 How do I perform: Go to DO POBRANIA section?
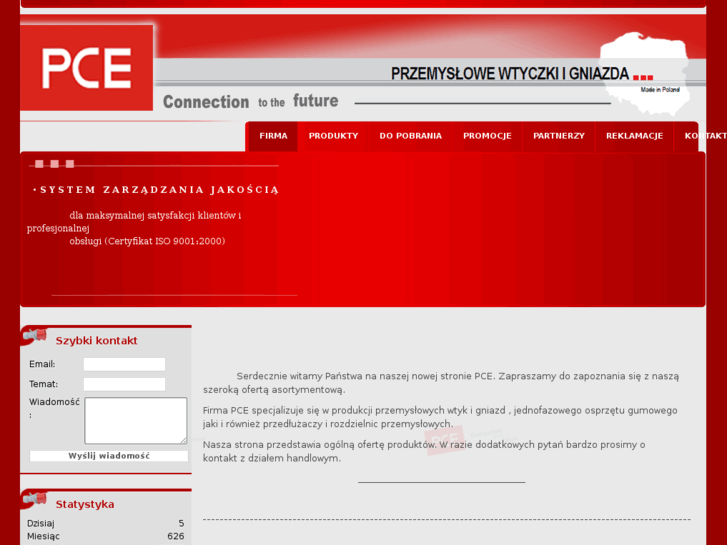click(x=410, y=136)
